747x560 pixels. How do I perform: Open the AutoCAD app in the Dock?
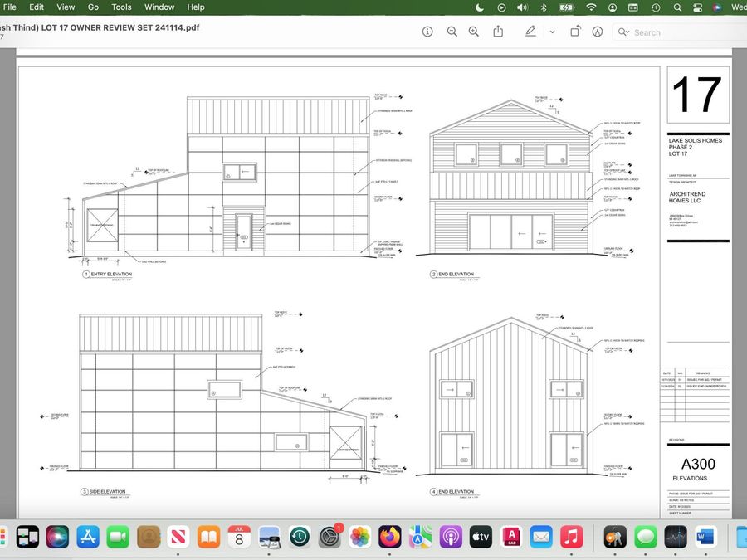tap(511, 537)
